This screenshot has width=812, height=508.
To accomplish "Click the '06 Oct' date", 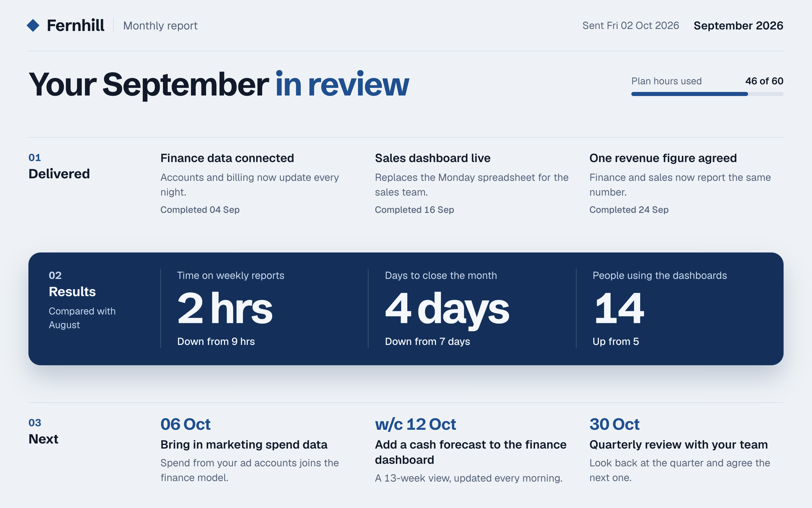I will click(x=185, y=424).
